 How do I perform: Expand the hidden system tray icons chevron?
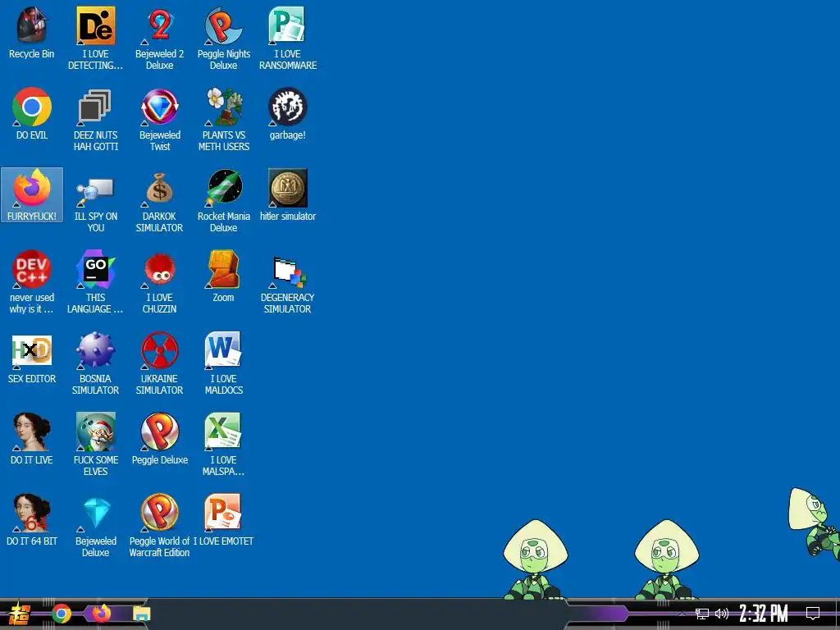[x=682, y=614]
